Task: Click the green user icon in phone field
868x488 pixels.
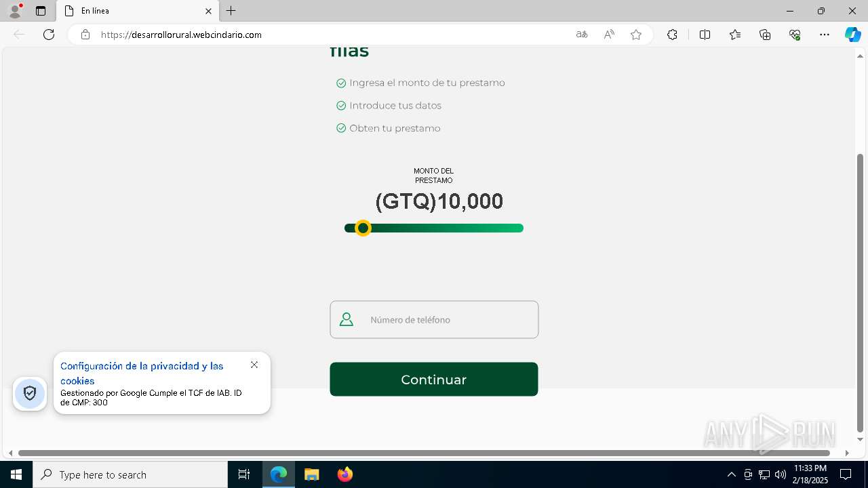Action: (347, 319)
